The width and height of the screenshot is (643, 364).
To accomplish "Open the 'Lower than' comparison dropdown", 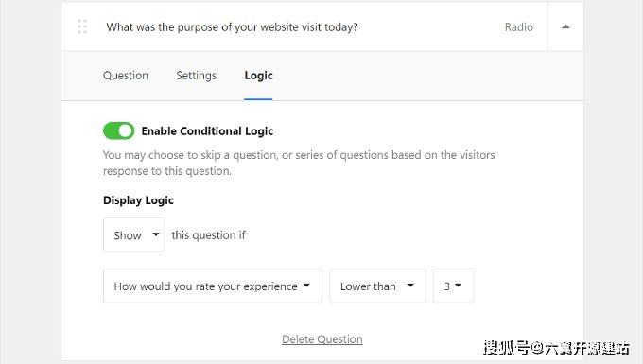I will click(x=377, y=286).
